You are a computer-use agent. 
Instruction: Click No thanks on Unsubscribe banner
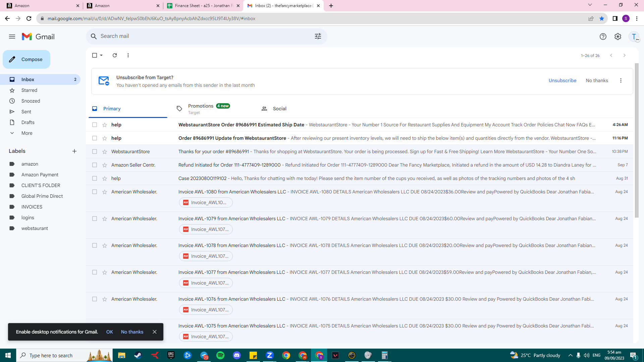click(x=597, y=80)
